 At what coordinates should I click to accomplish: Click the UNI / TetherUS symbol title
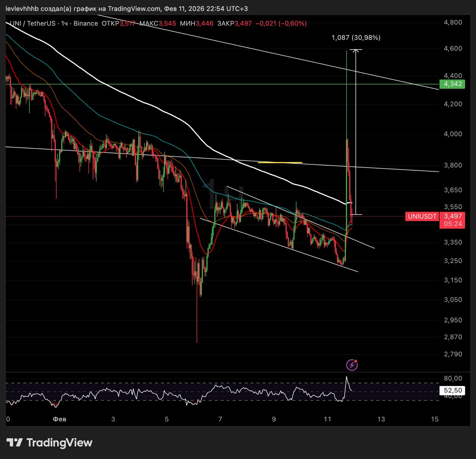tap(32, 23)
